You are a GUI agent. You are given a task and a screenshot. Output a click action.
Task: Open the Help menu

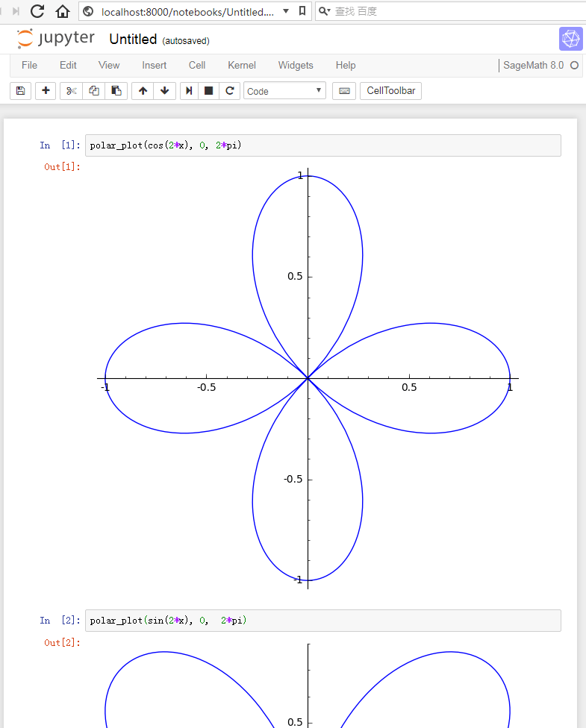tap(346, 66)
